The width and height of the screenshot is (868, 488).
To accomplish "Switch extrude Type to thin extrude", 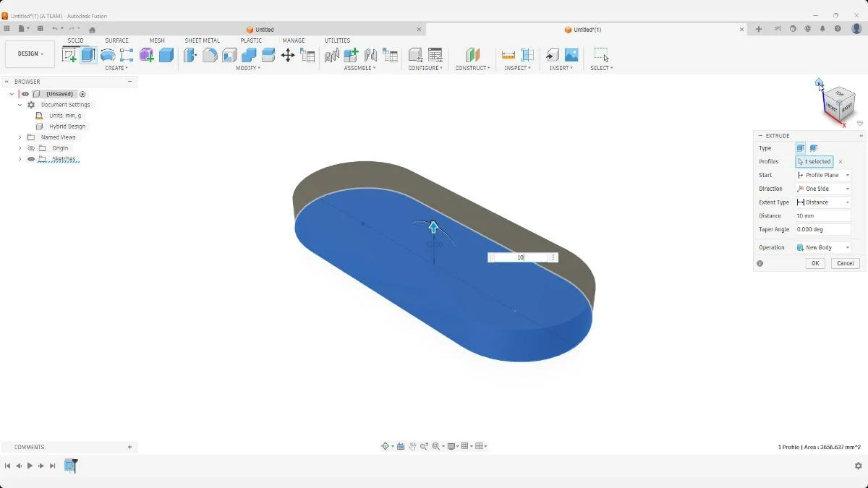I will [813, 147].
